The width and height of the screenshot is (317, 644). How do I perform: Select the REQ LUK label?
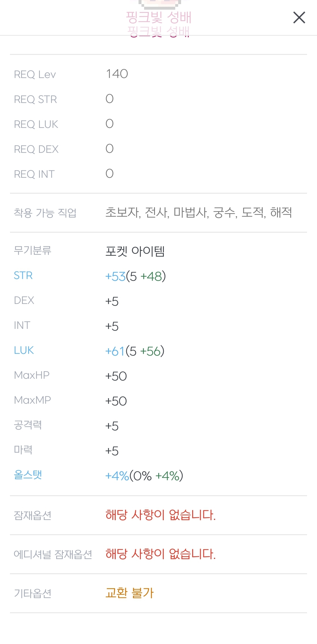coord(36,124)
